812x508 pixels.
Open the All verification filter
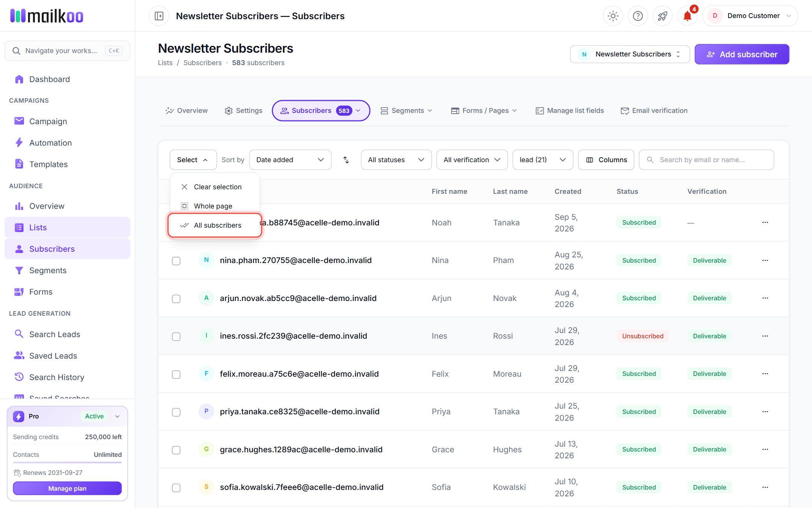(x=472, y=160)
